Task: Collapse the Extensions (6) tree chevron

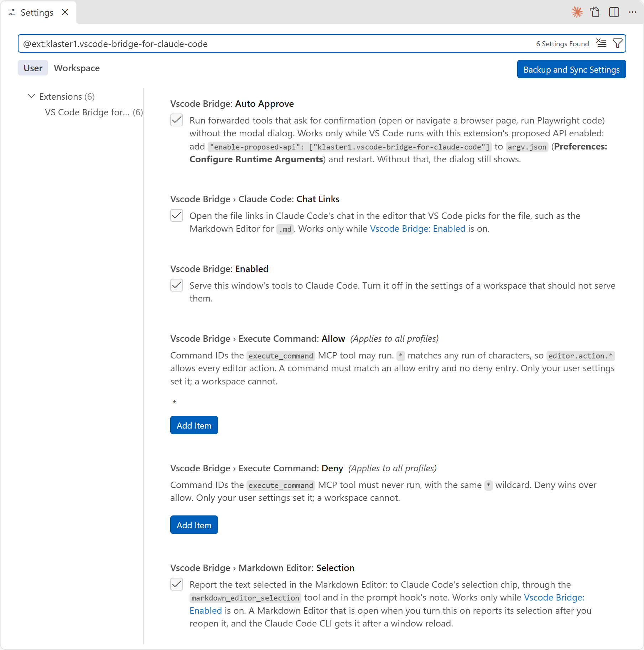Action: 31,96
